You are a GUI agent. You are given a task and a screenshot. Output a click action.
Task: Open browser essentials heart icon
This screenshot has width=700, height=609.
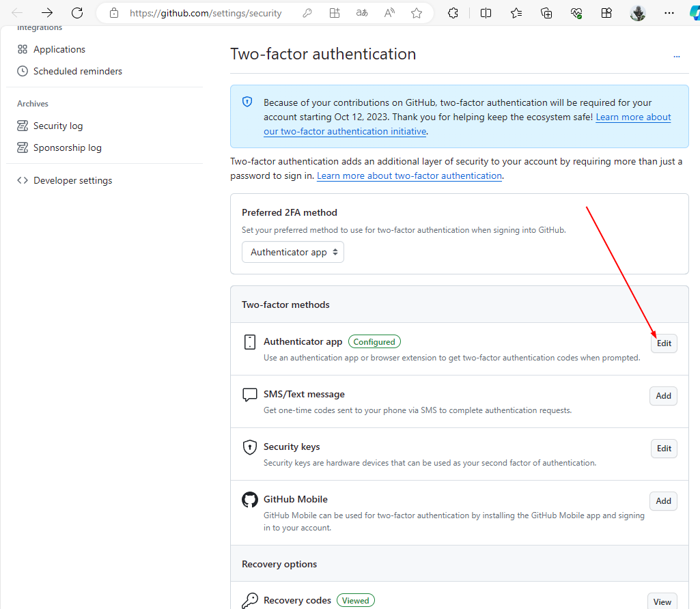(x=576, y=13)
